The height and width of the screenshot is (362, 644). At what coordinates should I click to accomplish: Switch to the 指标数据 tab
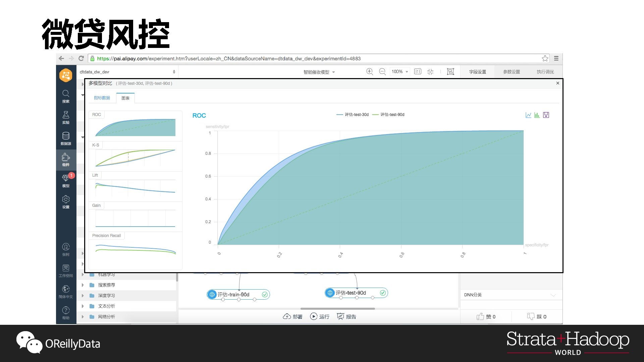tap(102, 98)
